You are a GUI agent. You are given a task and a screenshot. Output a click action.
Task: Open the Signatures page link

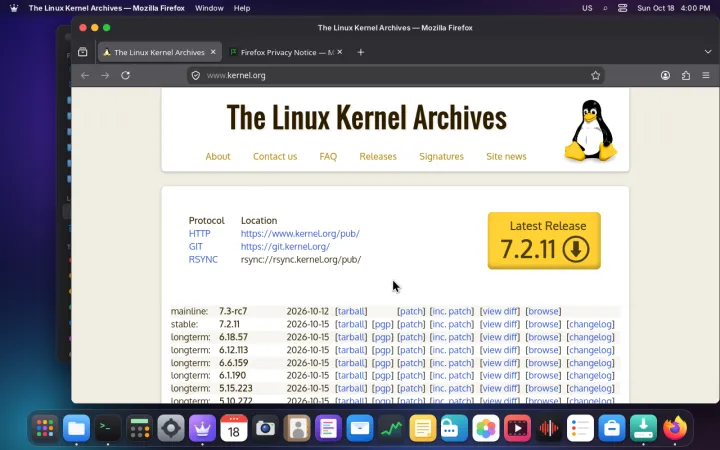pos(441,157)
